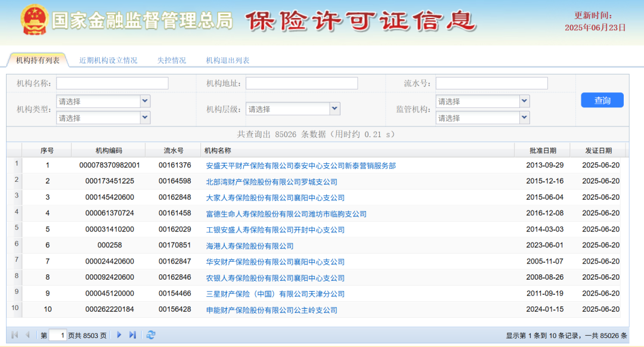Refresh the table results
Viewport: 644px width, 347px height.
coord(151,335)
